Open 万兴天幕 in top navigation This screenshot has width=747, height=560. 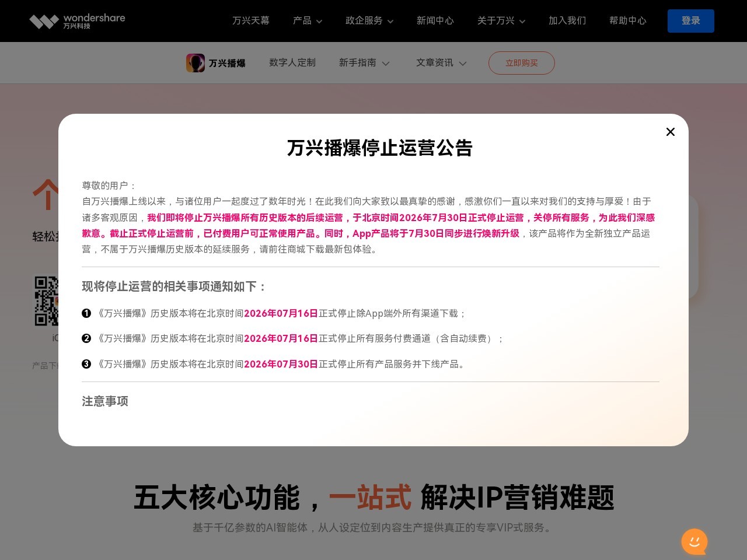click(x=251, y=20)
